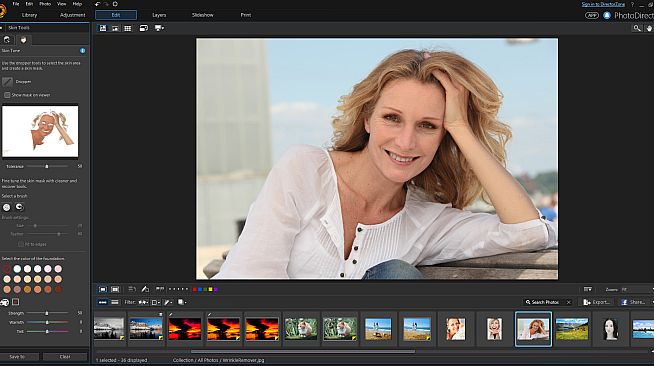Switch to the Layers tab
Screen dimensions: 654x366
pos(159,15)
